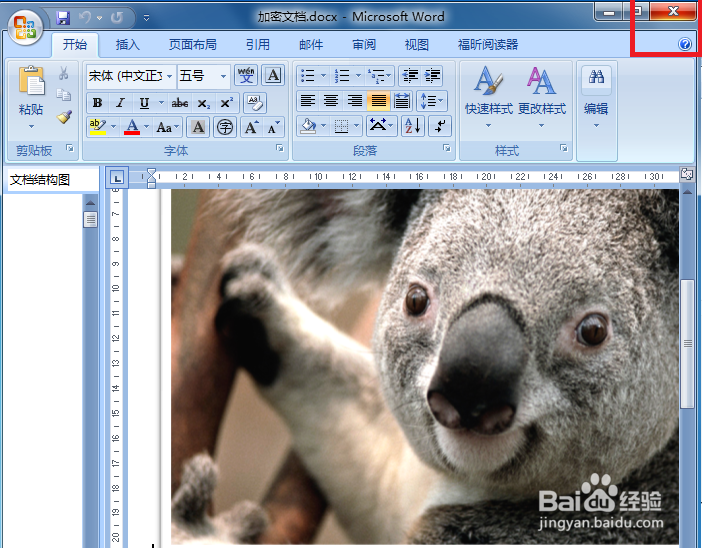Open the 字体 dialog launcher

279,148
